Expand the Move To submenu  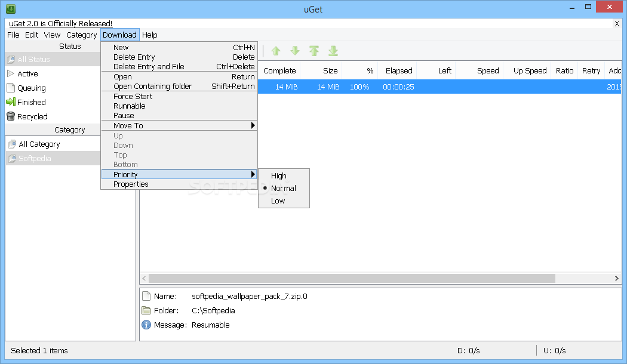point(179,125)
